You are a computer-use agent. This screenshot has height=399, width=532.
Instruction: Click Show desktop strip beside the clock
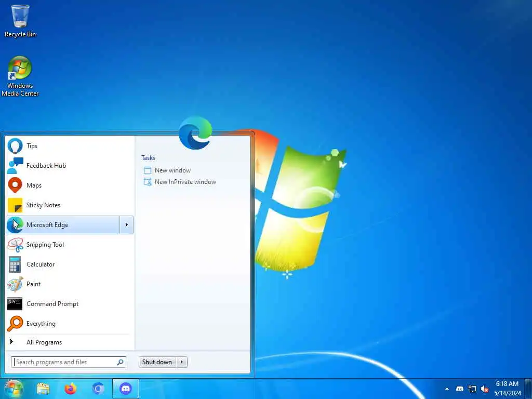pos(528,389)
